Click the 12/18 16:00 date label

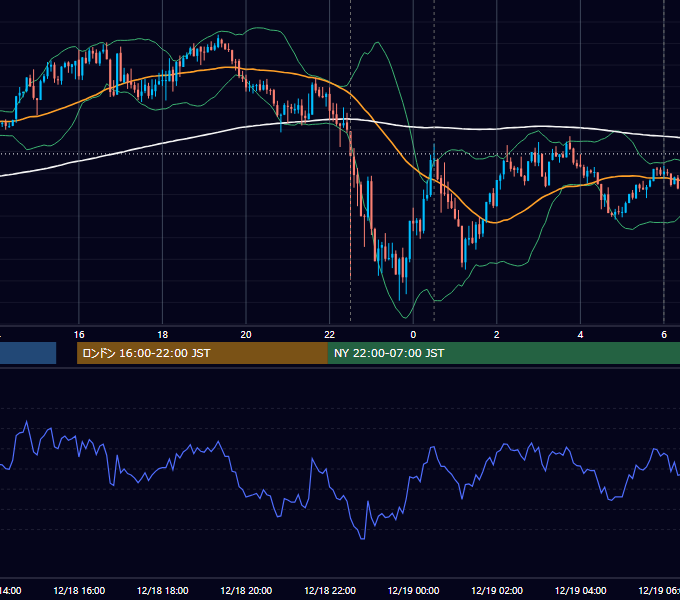coord(79,590)
